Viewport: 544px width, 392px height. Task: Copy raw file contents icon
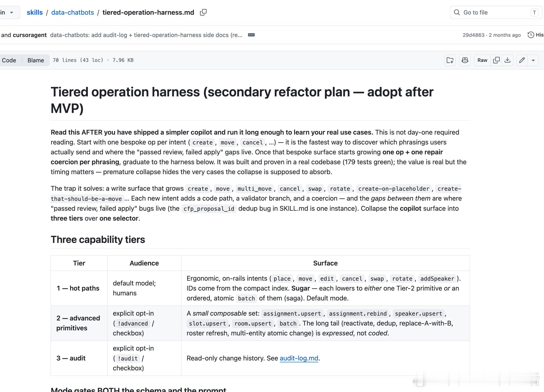pos(496,60)
